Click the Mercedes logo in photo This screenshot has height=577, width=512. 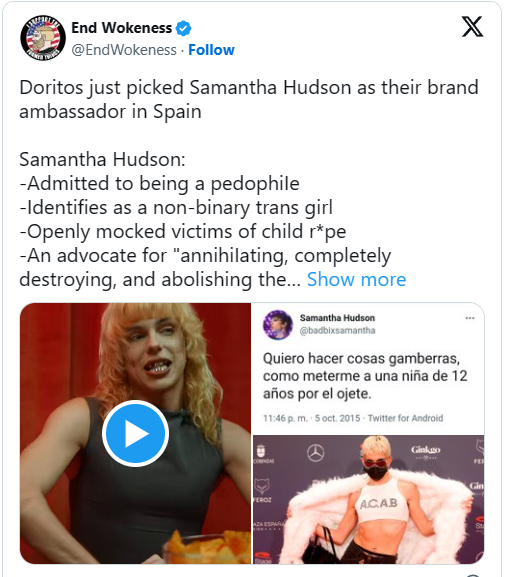pyautogui.click(x=315, y=453)
